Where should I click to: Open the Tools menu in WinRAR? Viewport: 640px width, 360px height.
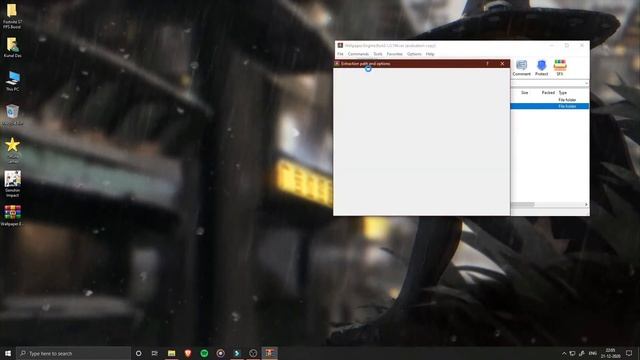point(378,54)
